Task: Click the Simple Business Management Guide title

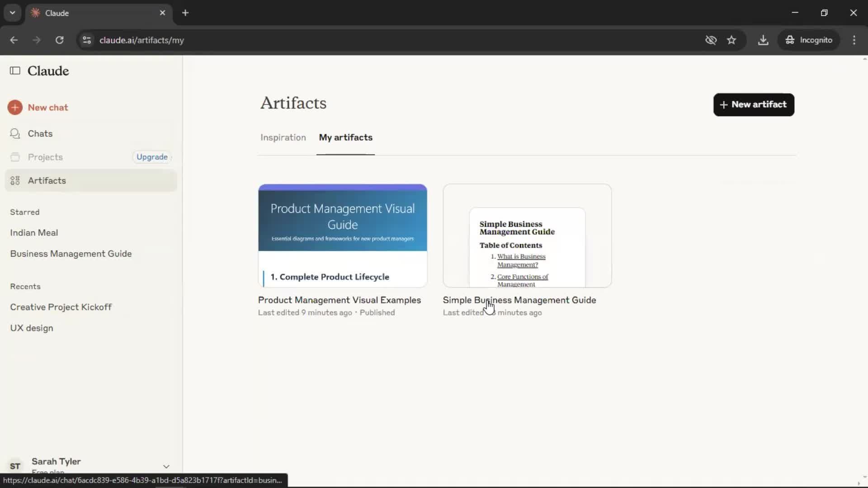Action: point(519,300)
